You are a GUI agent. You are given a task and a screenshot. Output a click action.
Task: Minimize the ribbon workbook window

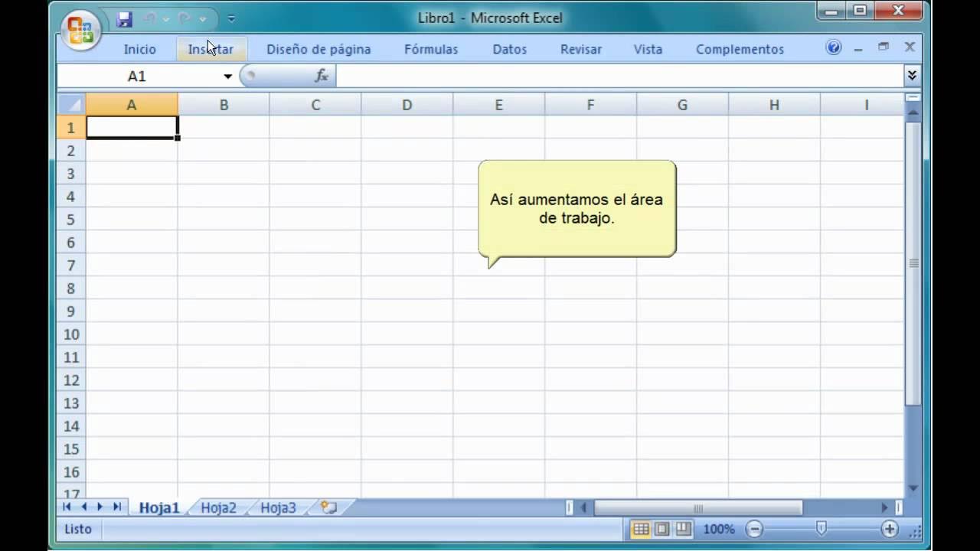(858, 48)
